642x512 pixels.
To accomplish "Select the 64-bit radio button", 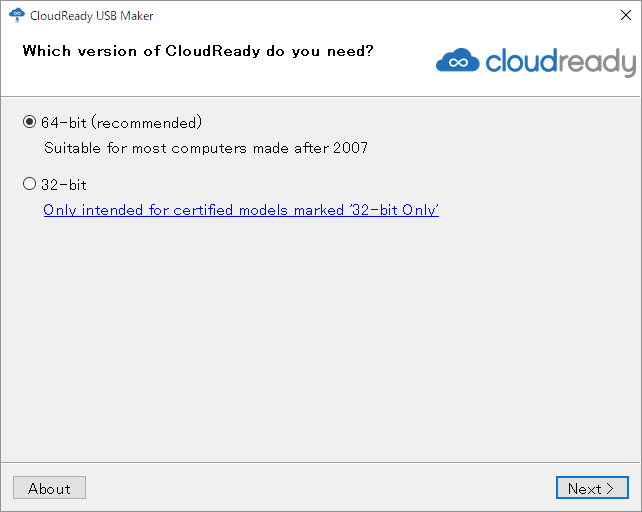I will pyautogui.click(x=29, y=122).
